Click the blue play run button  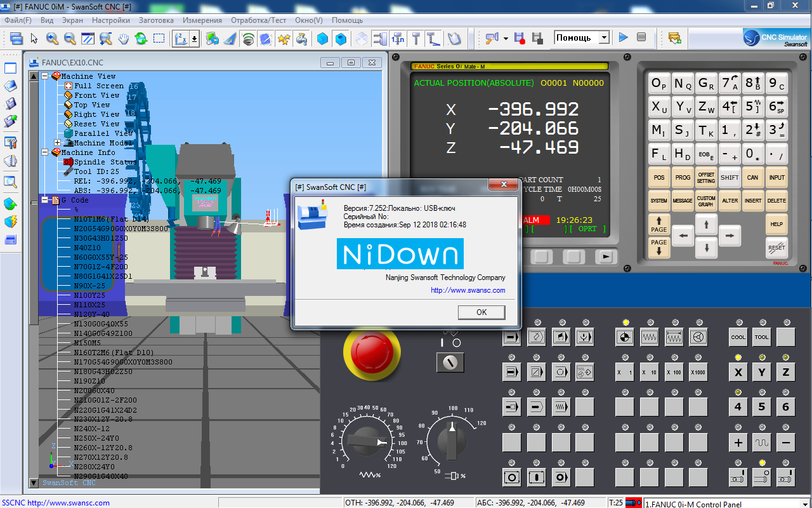tap(624, 37)
